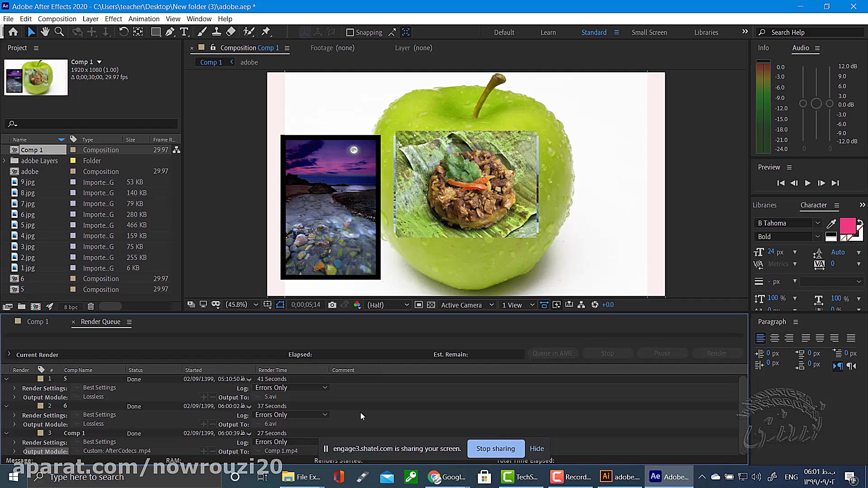
Task: Take a snapshot with camera icon
Action: tap(332, 305)
